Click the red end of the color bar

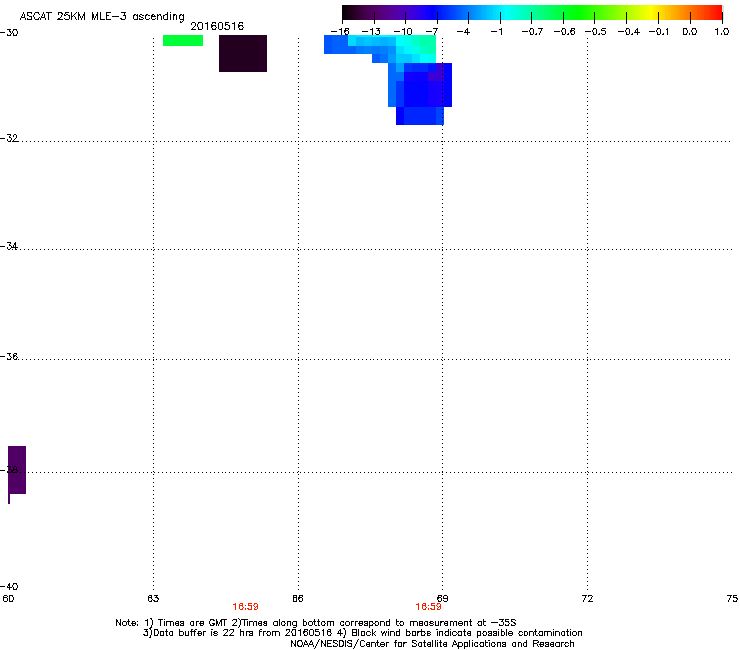713,12
